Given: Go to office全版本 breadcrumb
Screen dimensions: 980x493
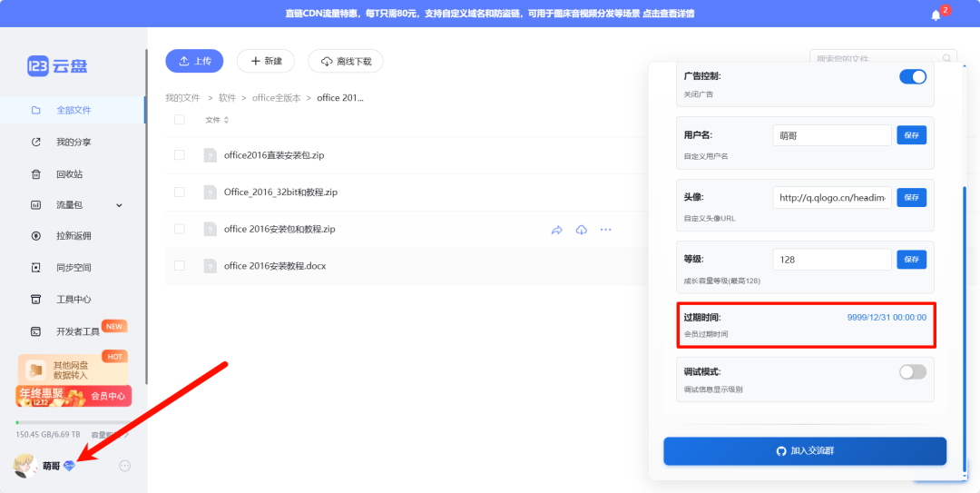Looking at the screenshot, I should coord(276,98).
